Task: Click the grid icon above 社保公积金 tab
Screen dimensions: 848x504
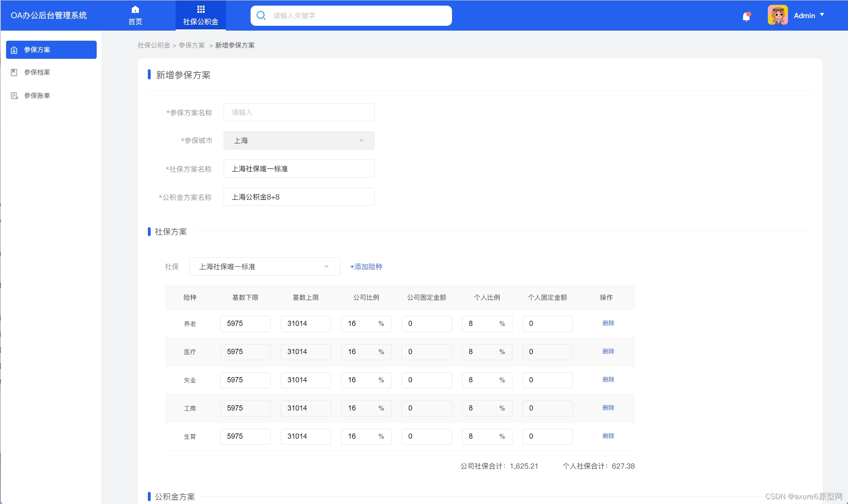Action: (201, 9)
